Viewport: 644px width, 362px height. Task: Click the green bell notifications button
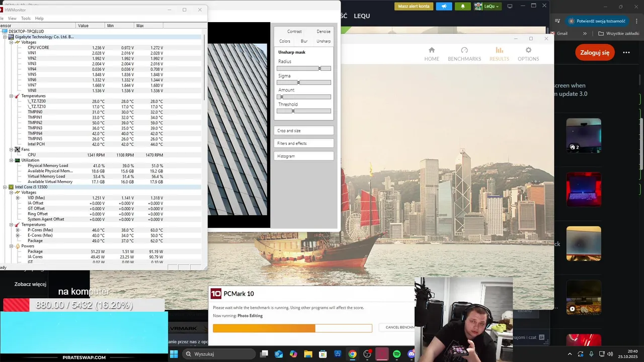pos(463,6)
